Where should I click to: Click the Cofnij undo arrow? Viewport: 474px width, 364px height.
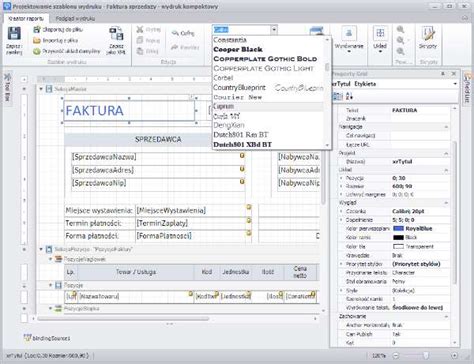[175, 33]
